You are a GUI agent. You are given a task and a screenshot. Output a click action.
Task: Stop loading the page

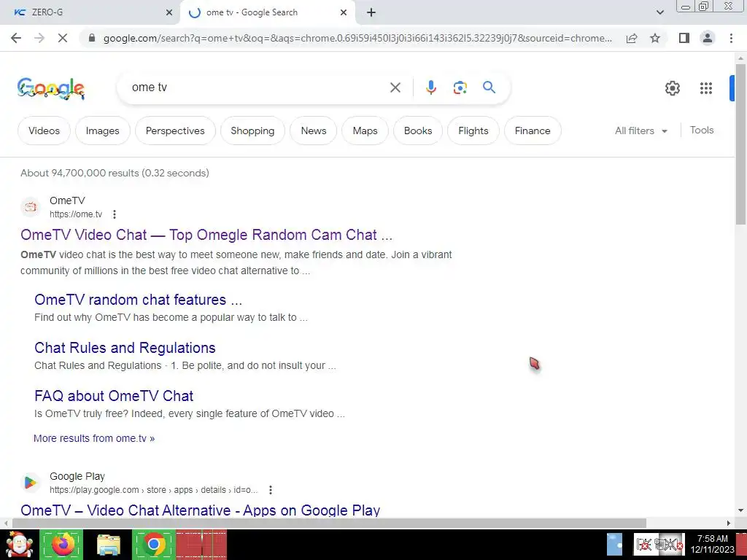[x=63, y=38]
